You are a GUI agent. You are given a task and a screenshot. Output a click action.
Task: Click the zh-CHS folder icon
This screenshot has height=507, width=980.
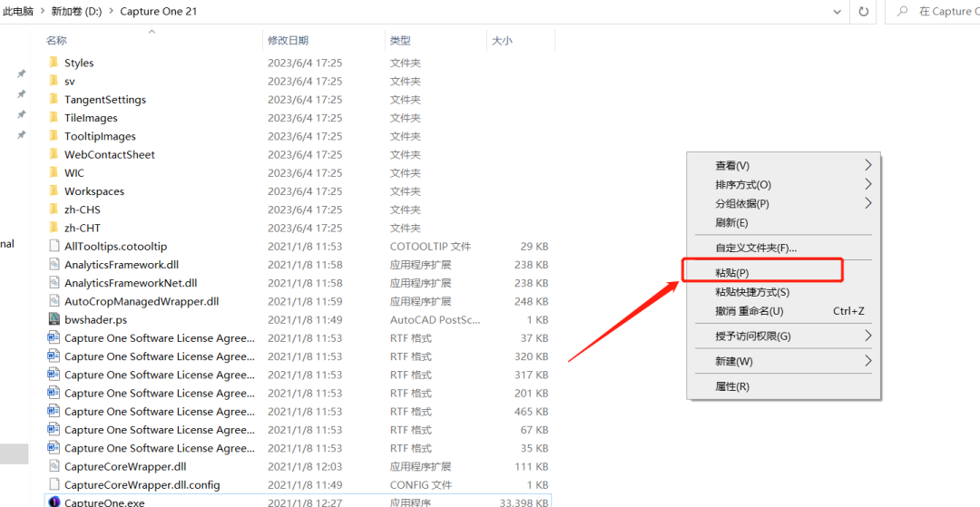(54, 210)
